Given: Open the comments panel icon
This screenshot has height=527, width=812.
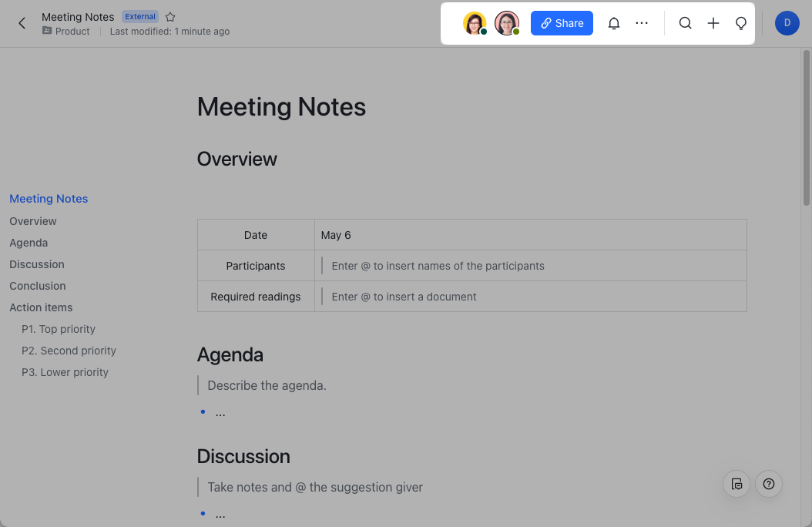Looking at the screenshot, I should (737, 484).
